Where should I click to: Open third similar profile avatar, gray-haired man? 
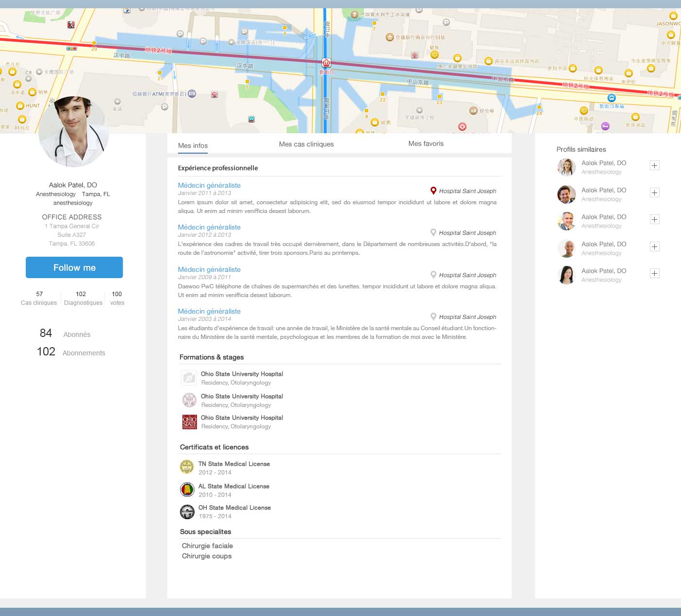pyautogui.click(x=567, y=221)
